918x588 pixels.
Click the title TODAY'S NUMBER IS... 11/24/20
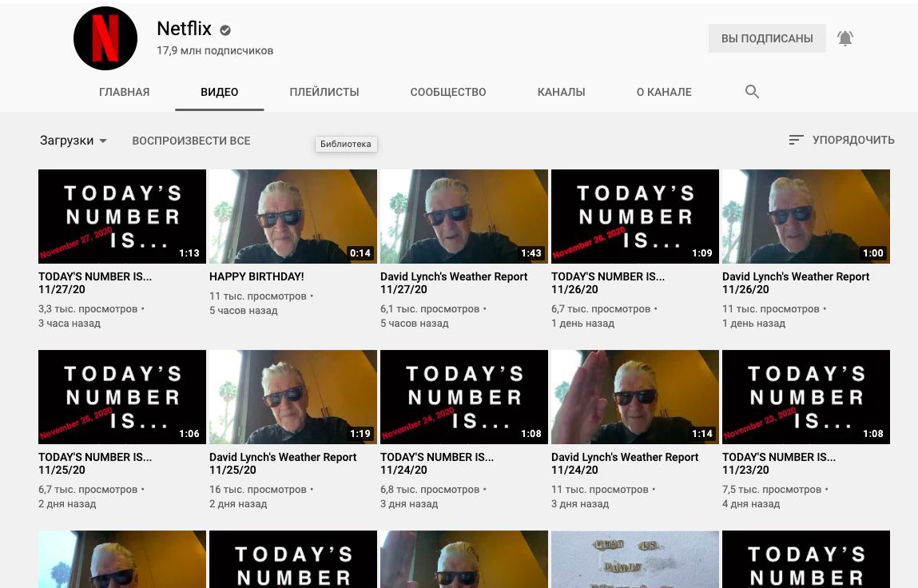(437, 463)
